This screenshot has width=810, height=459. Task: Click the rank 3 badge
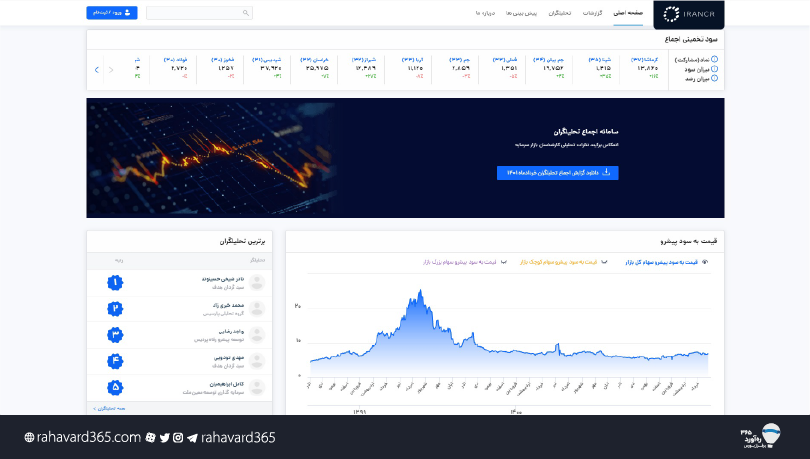coord(115,335)
